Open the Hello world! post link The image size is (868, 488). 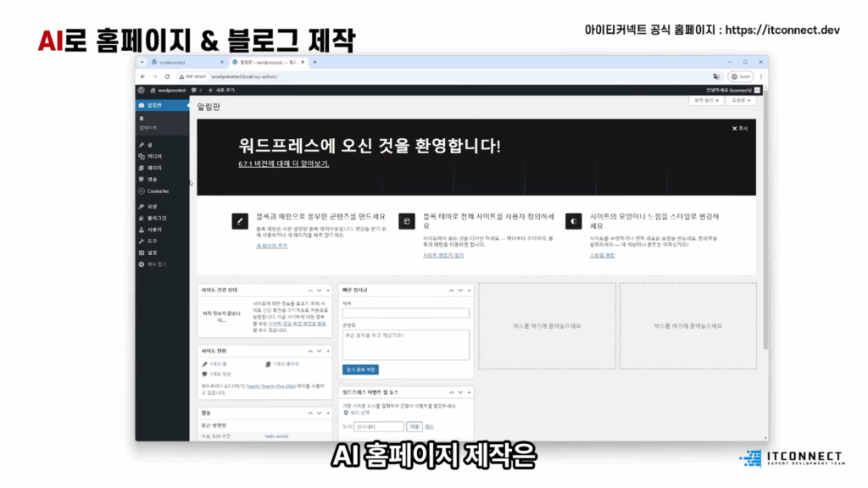276,436
